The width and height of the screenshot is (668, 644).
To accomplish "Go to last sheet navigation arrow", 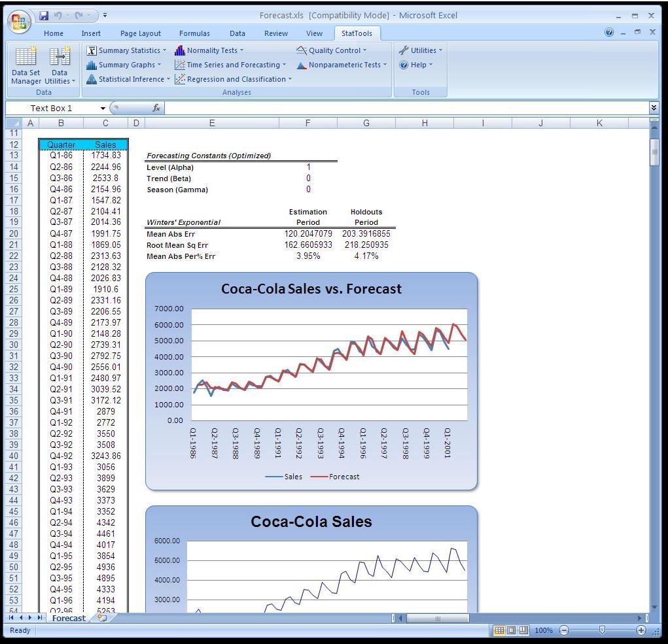I will click(40, 618).
